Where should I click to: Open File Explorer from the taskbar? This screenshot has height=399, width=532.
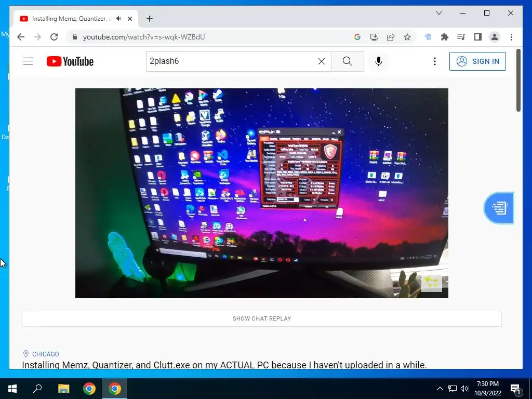(63, 389)
